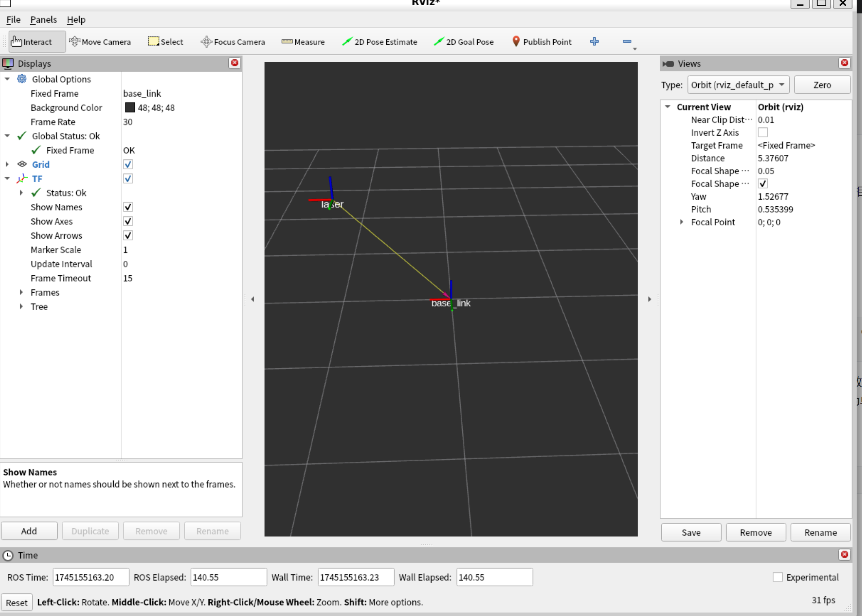This screenshot has height=616, width=862.
Task: Expand the Focal Point property
Action: point(682,222)
